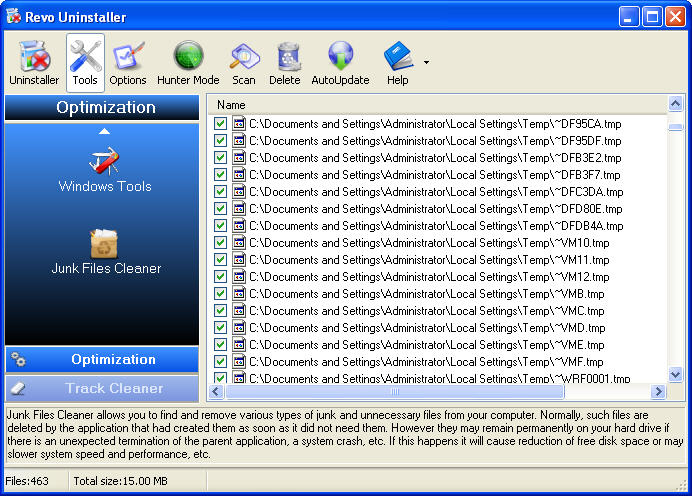
Task: Select Windows Tools in sidebar
Action: [x=105, y=168]
